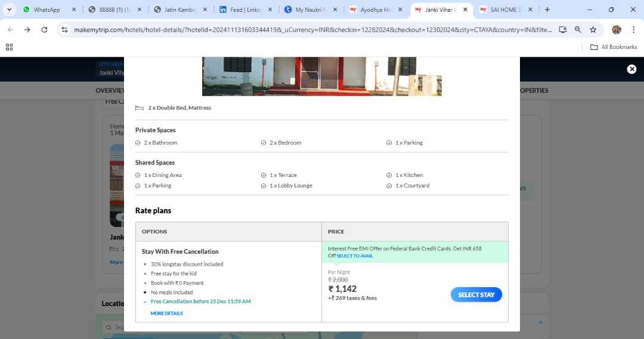Click the 2 x Bathroom check icon
The width and height of the screenshot is (644, 339).
[x=138, y=143]
